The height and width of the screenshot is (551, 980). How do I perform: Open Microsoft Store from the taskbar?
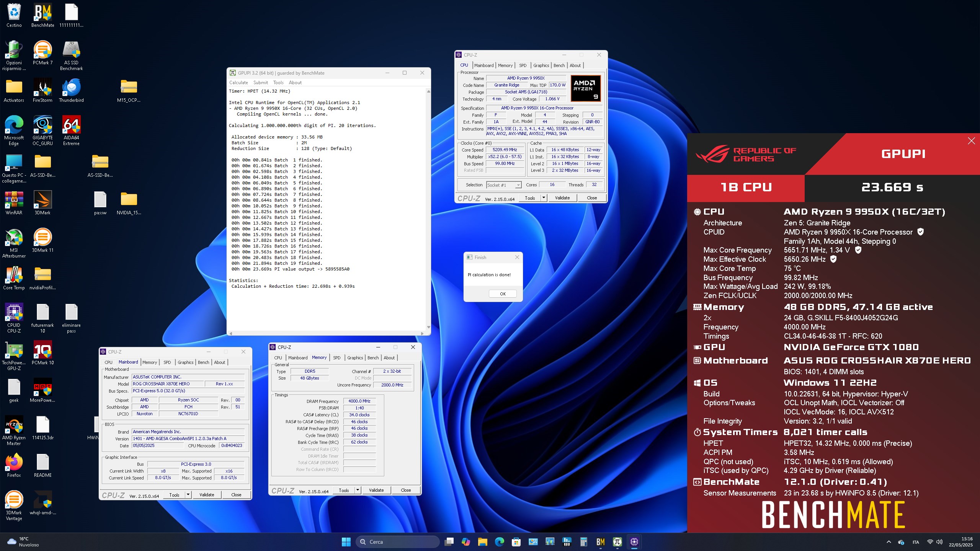point(516,541)
